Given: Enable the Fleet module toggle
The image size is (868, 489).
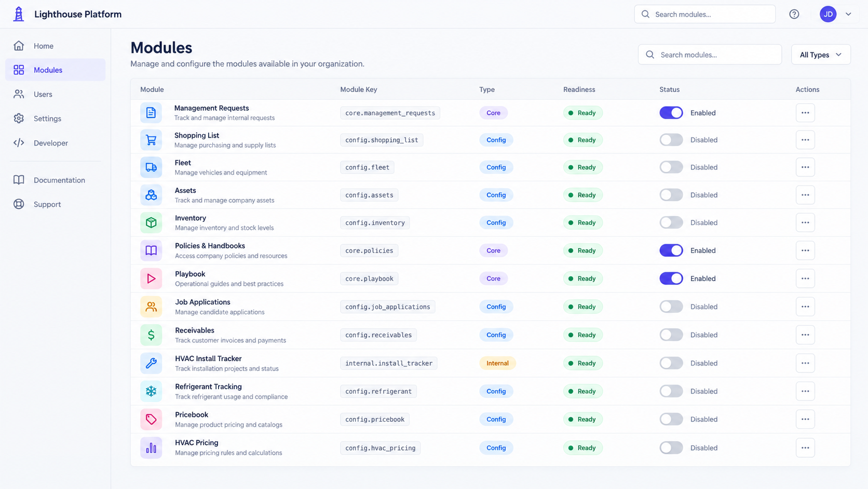Looking at the screenshot, I should pyautogui.click(x=671, y=167).
